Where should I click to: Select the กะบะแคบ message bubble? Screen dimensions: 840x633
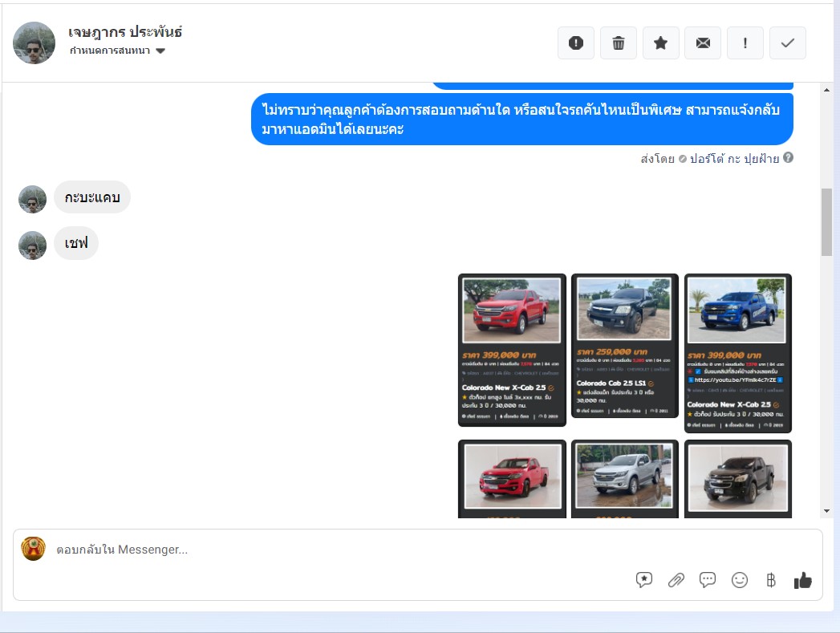(x=92, y=197)
